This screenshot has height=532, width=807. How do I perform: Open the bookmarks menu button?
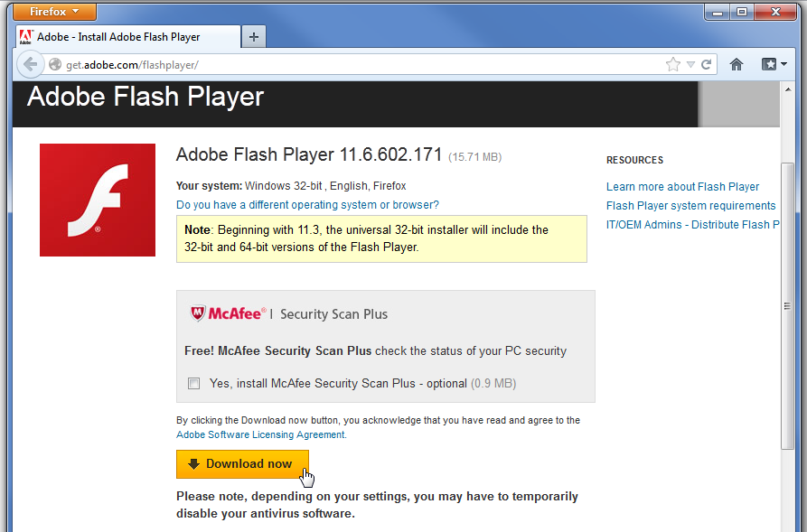tap(769, 64)
